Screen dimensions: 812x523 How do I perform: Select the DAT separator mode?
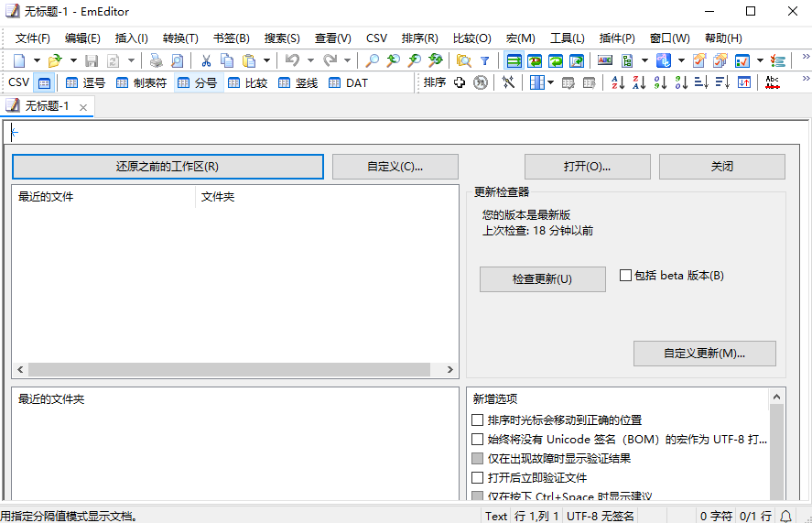pyautogui.click(x=349, y=83)
